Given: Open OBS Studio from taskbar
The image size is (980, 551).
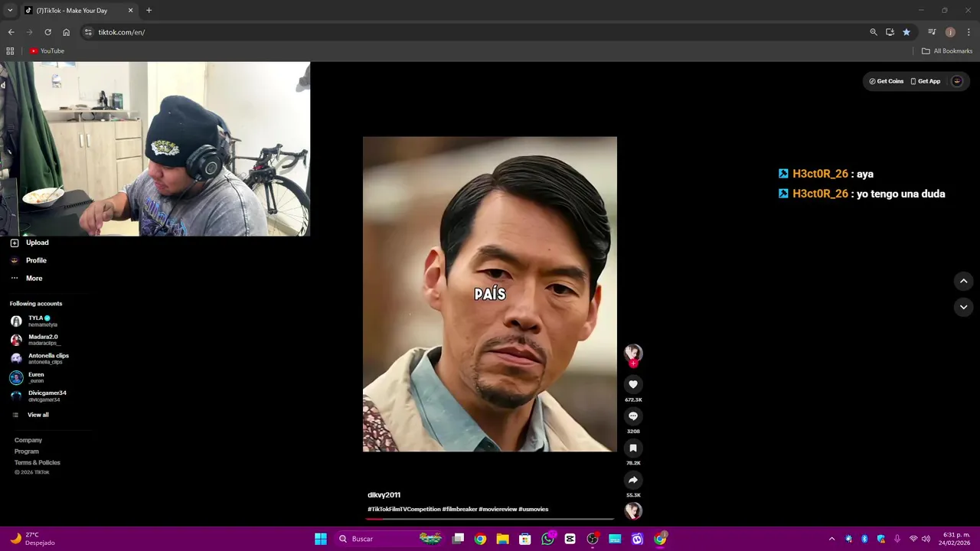Looking at the screenshot, I should pos(592,539).
